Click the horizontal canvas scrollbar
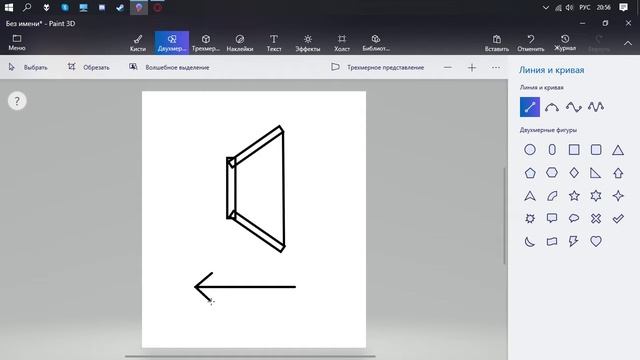This screenshot has width=640, height=360. coord(250,356)
